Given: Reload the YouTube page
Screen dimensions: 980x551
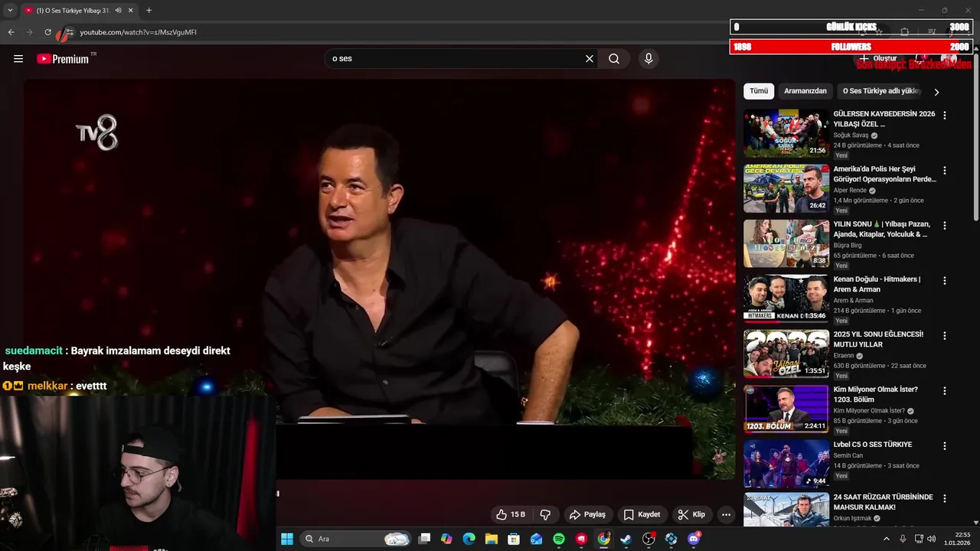Looking at the screenshot, I should click(x=47, y=32).
